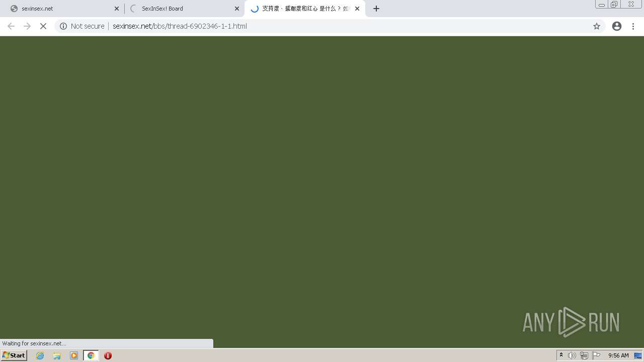Minimize the Chrome window

601,5
